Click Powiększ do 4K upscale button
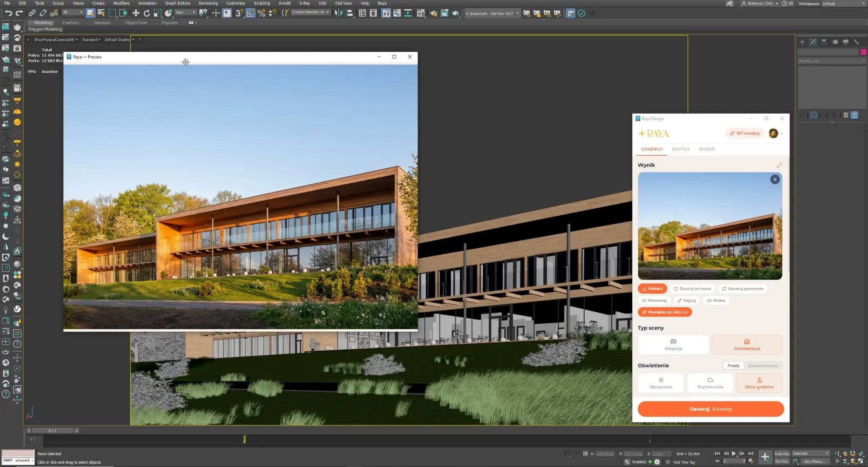868x467 pixels. coord(665,312)
